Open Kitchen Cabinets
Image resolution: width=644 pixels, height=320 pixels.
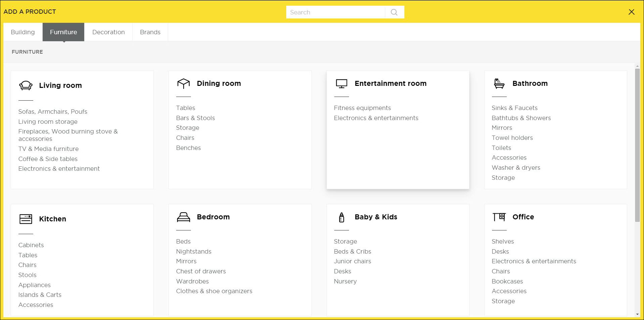(x=31, y=245)
